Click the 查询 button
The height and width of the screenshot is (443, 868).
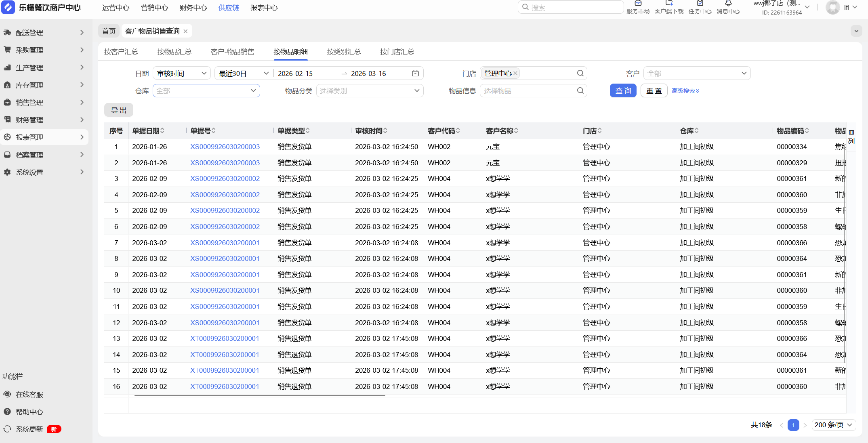(623, 91)
